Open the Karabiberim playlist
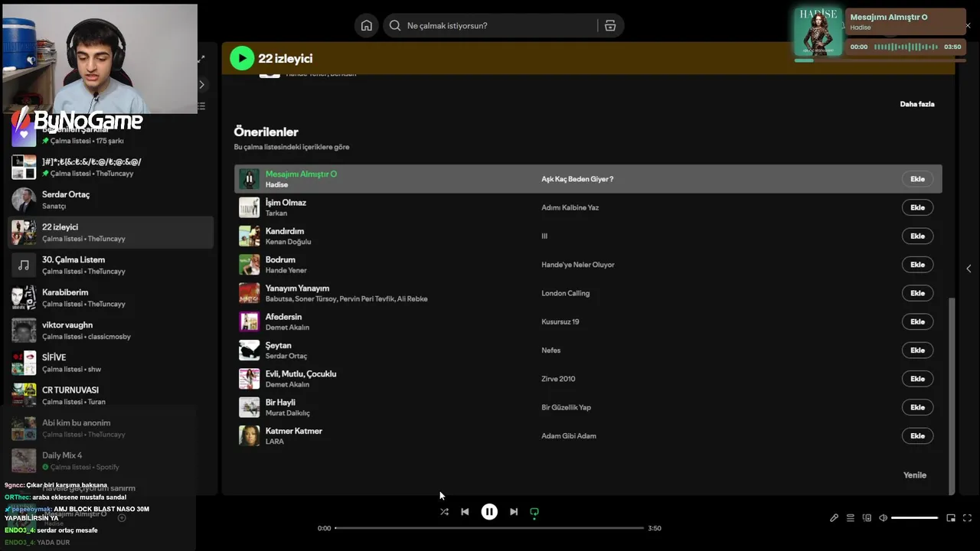The height and width of the screenshot is (551, 980). [111, 298]
